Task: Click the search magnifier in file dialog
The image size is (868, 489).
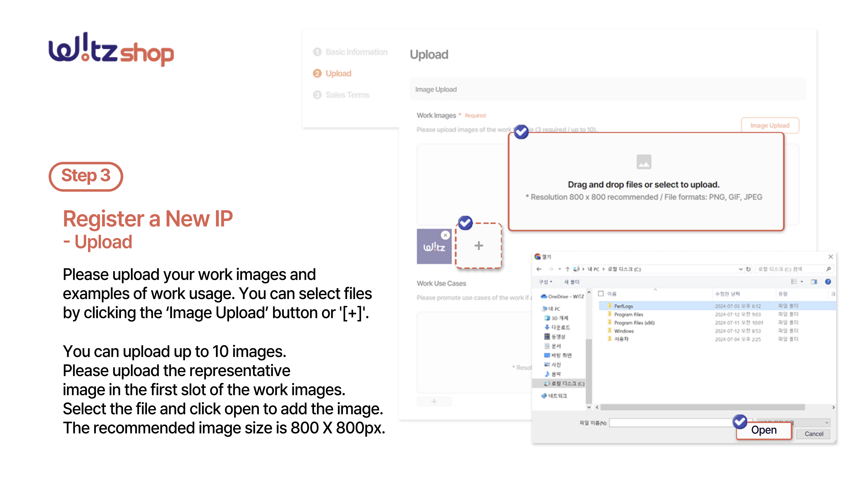Action: pos(828,269)
